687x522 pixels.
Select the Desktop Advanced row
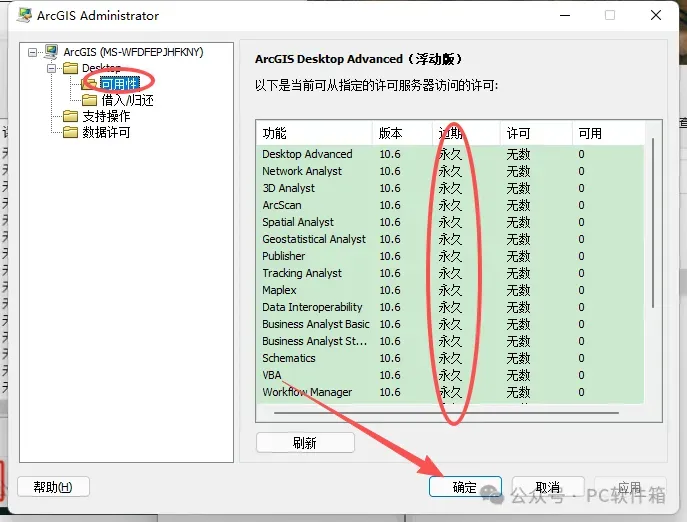(450, 154)
